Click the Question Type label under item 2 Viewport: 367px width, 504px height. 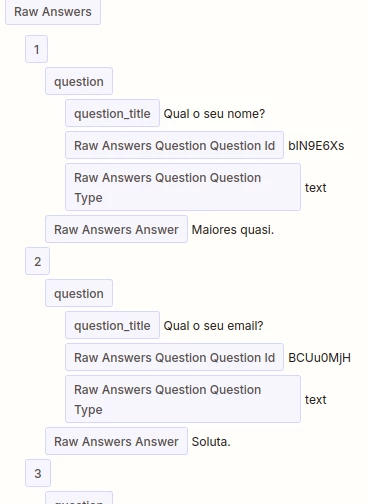[x=183, y=399]
